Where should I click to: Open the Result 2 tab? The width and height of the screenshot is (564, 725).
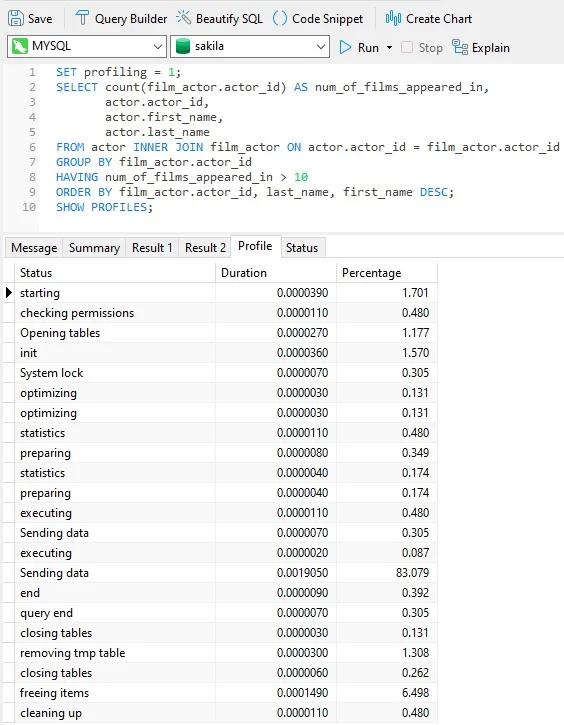click(x=205, y=248)
